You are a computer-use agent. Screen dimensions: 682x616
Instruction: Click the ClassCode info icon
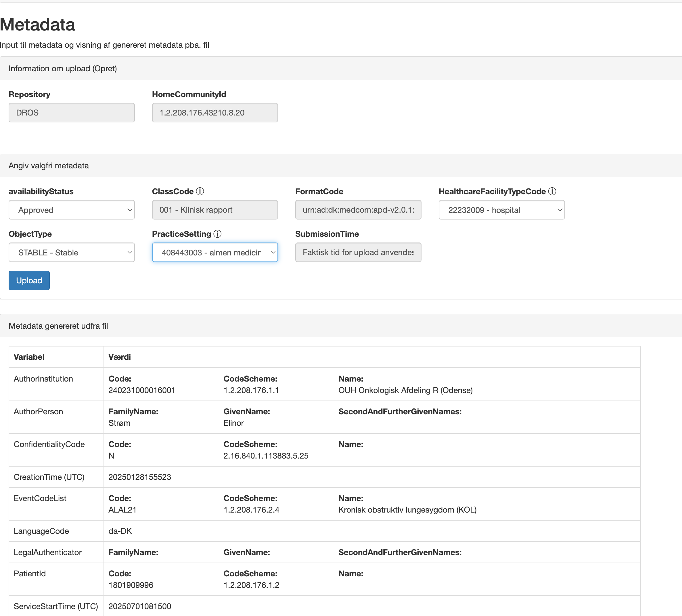(200, 191)
